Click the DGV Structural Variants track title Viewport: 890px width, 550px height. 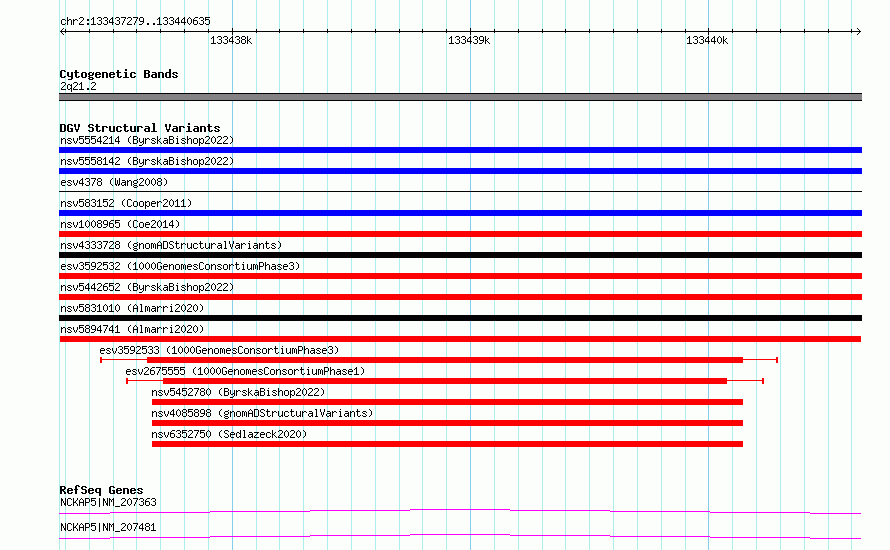tap(140, 128)
